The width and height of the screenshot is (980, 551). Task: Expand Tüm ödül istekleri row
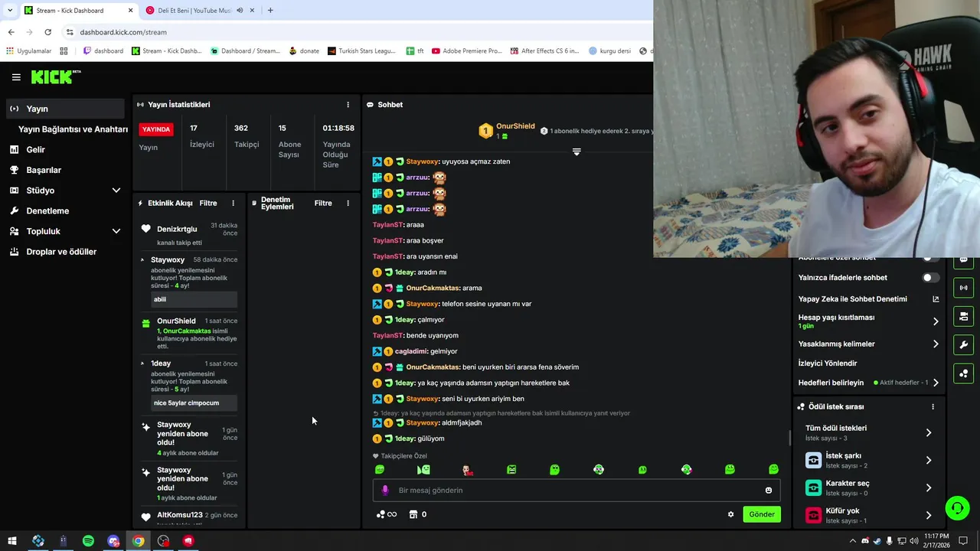coord(929,433)
